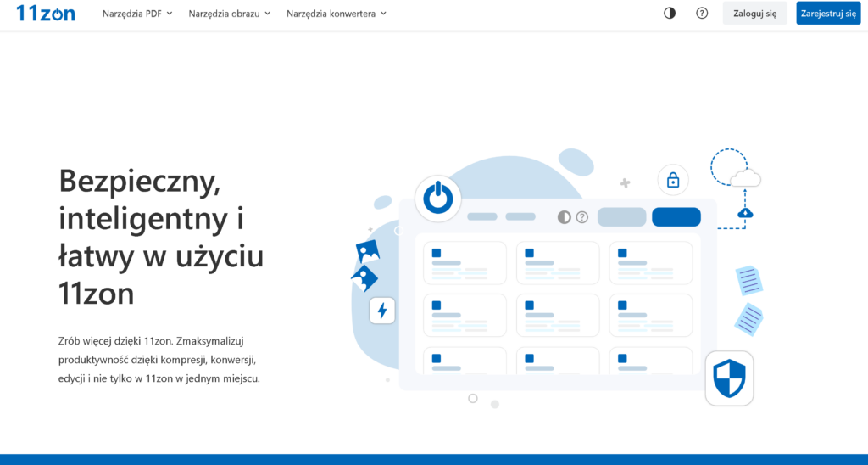Click the lightning bolt icon
868x465 pixels.
381,311
